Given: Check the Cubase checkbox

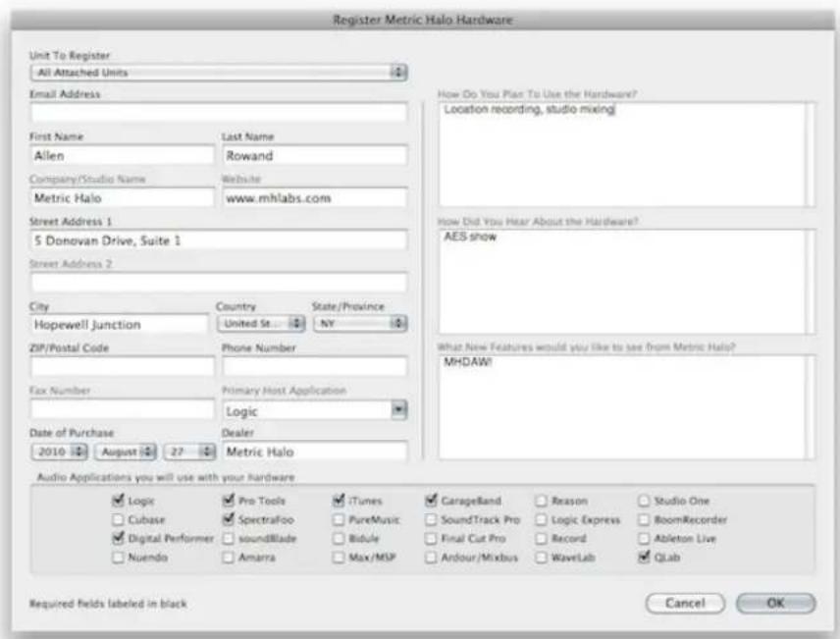Looking at the screenshot, I should coord(118,519).
